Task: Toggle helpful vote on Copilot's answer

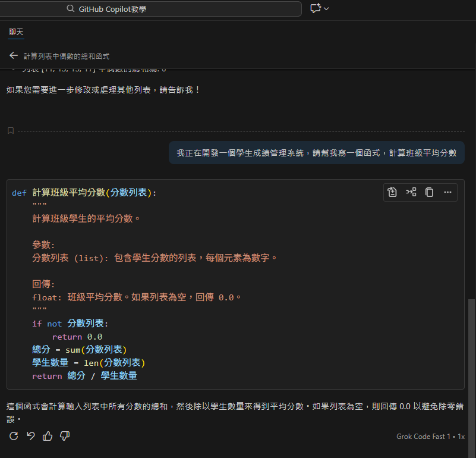Action: [x=48, y=436]
